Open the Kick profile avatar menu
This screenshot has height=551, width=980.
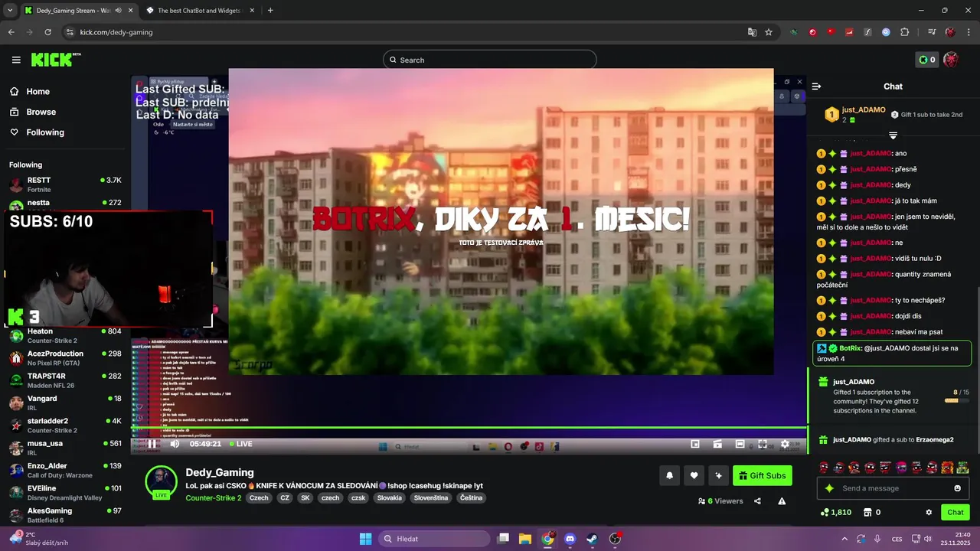(x=951, y=60)
